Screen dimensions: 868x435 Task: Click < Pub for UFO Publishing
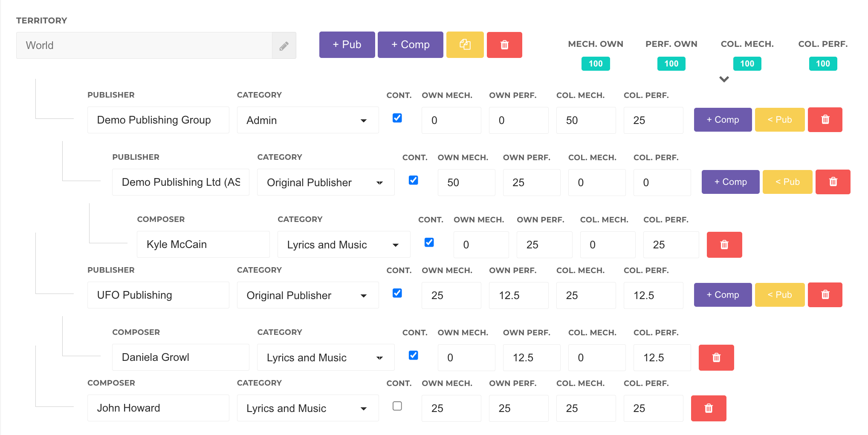[780, 295]
